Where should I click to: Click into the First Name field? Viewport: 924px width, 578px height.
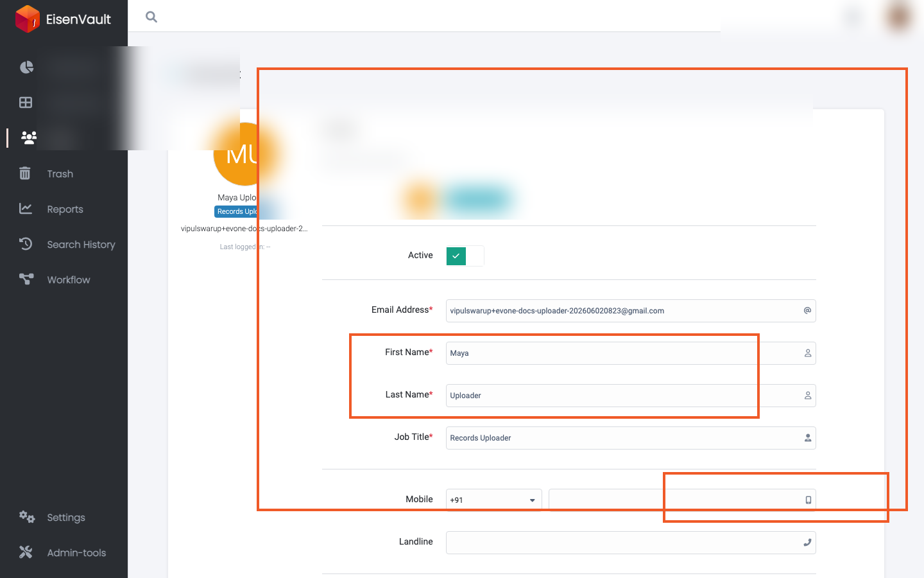(631, 353)
